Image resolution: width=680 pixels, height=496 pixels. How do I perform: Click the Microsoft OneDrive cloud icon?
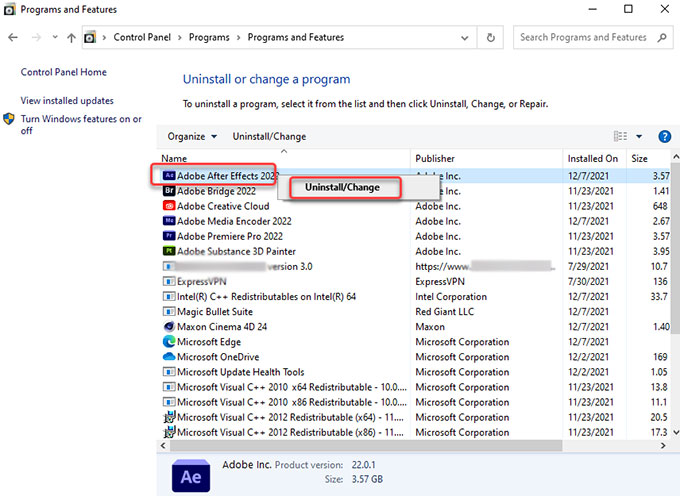click(169, 356)
